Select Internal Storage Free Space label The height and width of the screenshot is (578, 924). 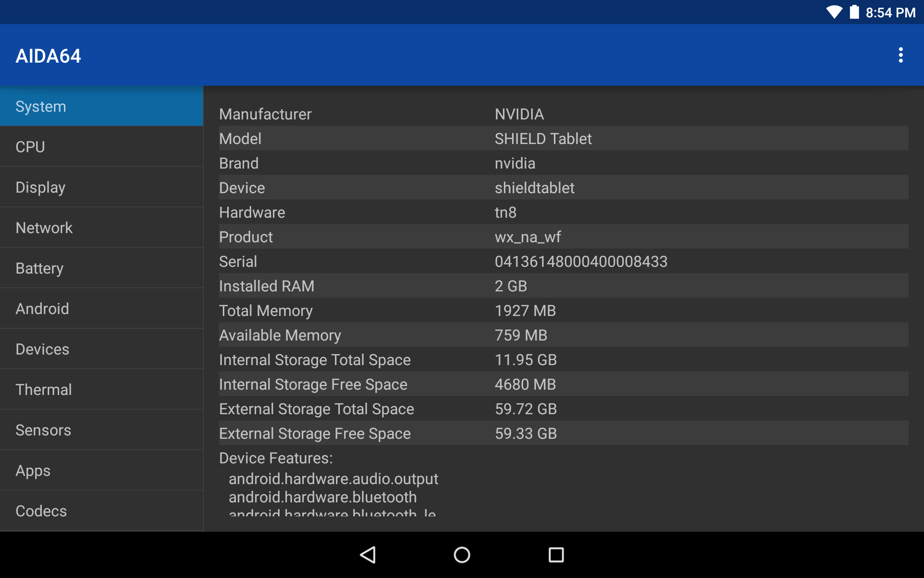(313, 384)
